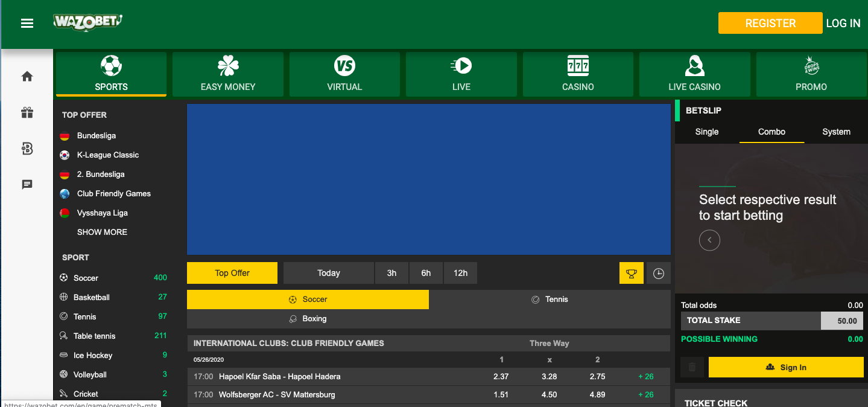Sort matches by league using the trophy icon

pos(631,272)
